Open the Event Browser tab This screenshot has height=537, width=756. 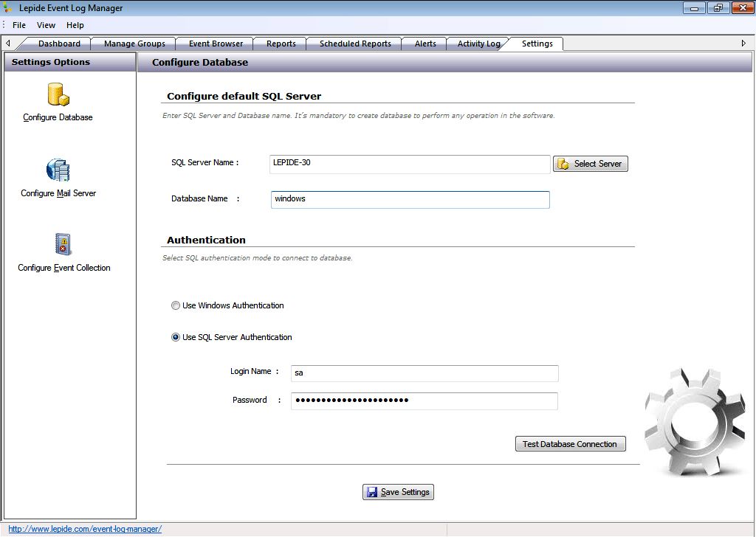point(216,44)
